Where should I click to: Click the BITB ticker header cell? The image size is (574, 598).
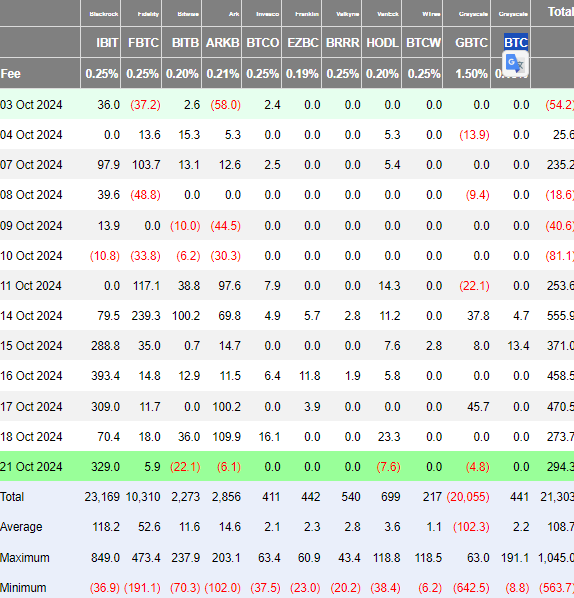[185, 42]
